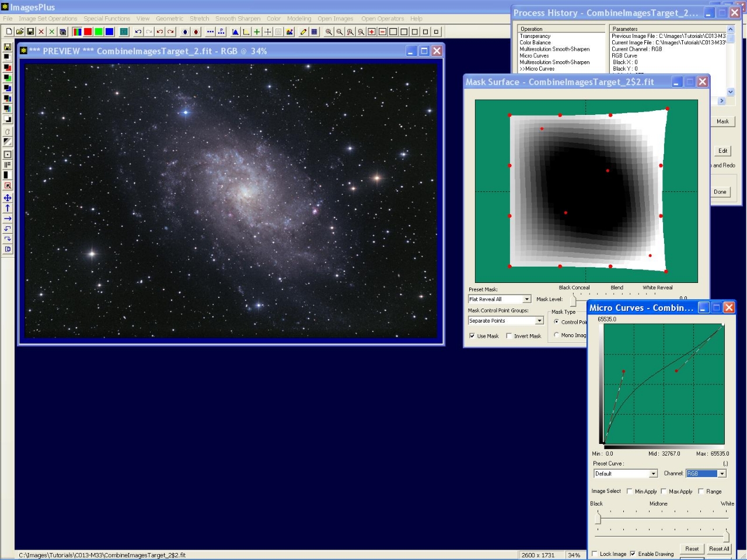Open the Smooth Sharpen menu

[238, 19]
